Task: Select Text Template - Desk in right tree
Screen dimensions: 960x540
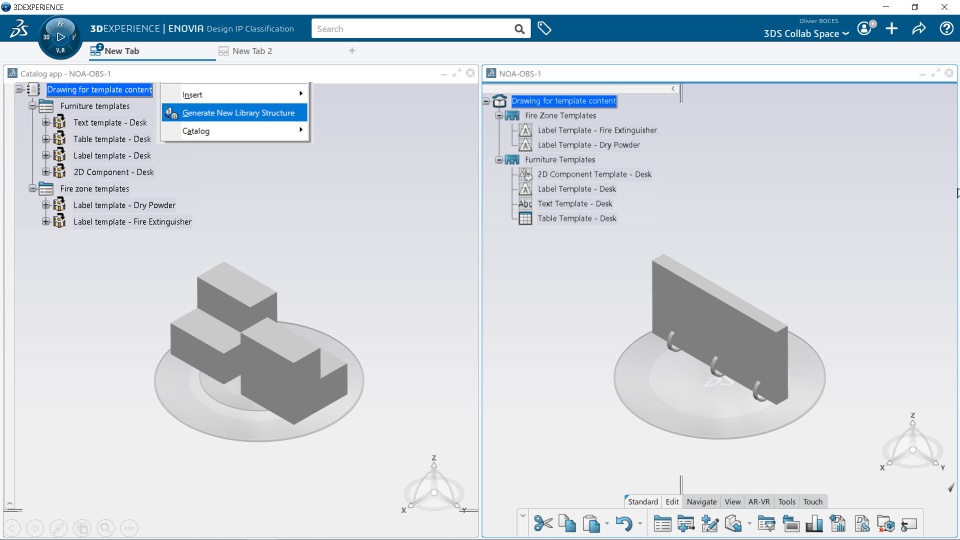Action: click(x=574, y=203)
